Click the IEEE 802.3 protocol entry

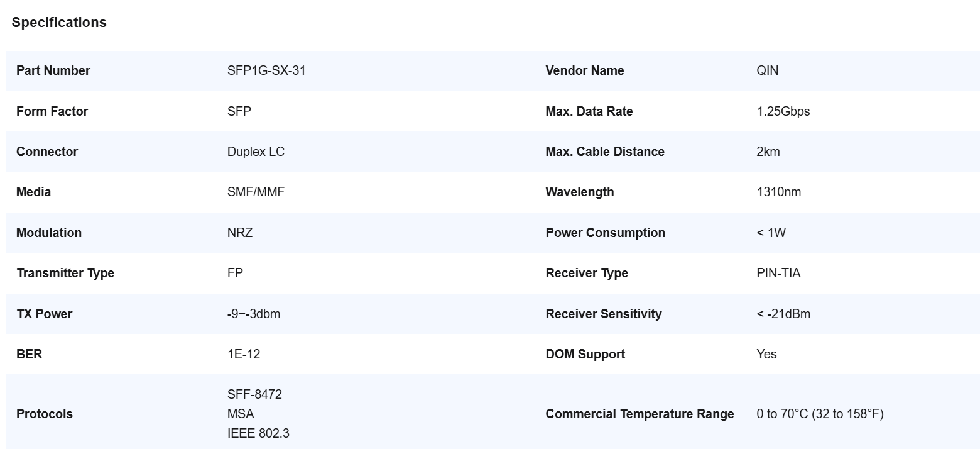click(258, 433)
